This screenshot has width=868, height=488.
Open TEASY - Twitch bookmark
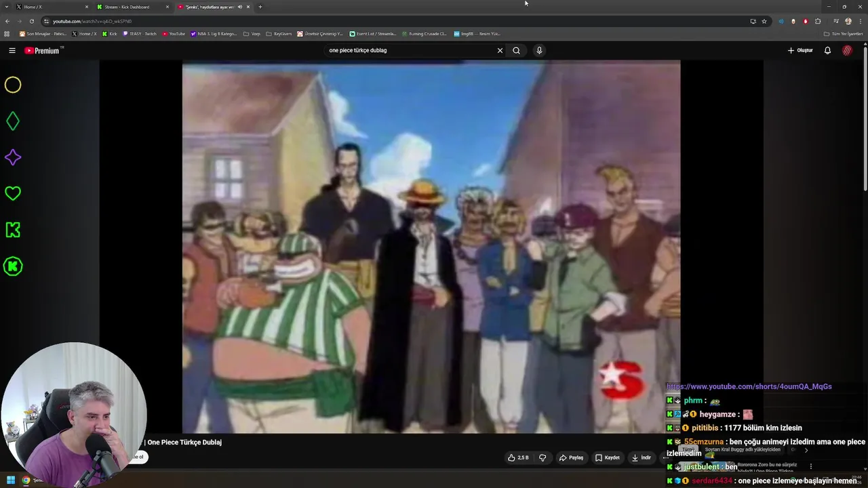[x=140, y=33]
